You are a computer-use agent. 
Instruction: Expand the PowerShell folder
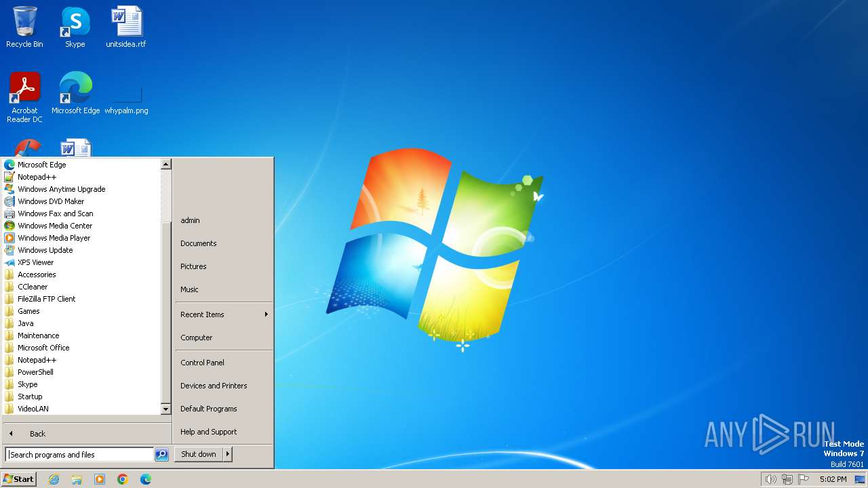(35, 372)
